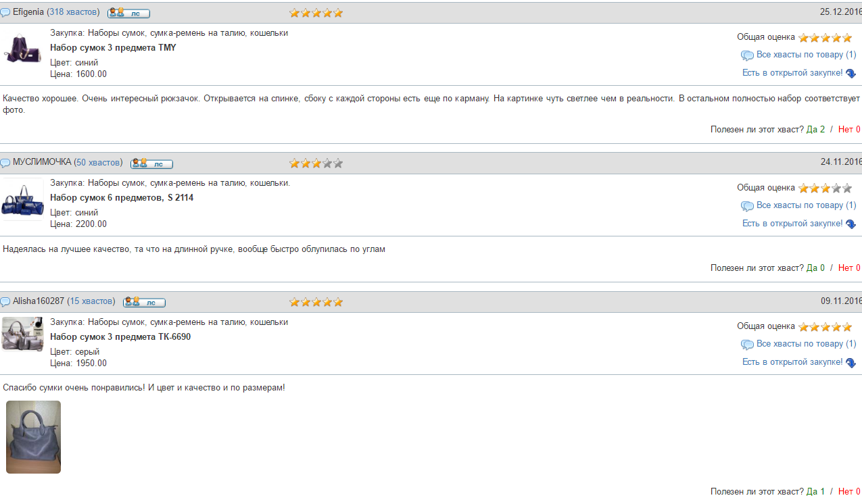Viewport: 862px width, 504px height.
Task: Click the speech bubble icon beside Alisha160287
Action: [5, 301]
